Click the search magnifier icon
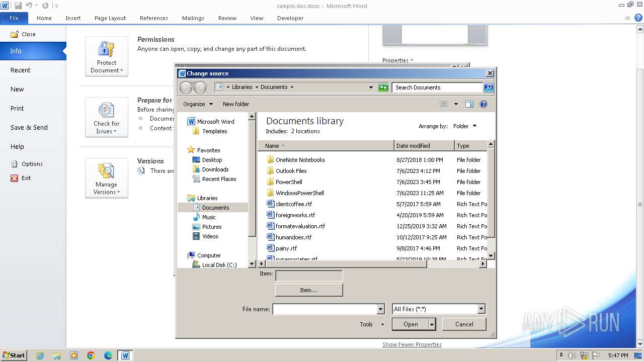644x362 pixels. (x=488, y=87)
